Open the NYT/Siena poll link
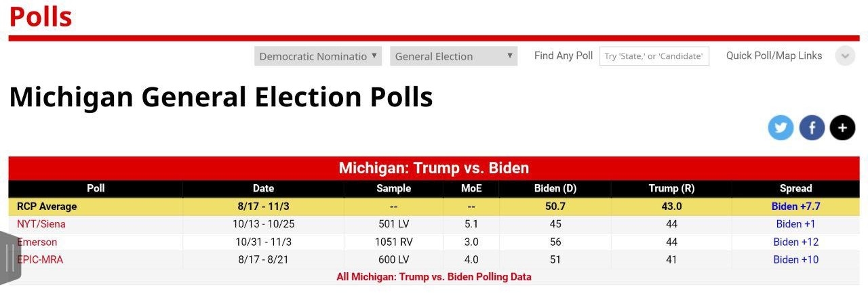The image size is (868, 302). [41, 224]
